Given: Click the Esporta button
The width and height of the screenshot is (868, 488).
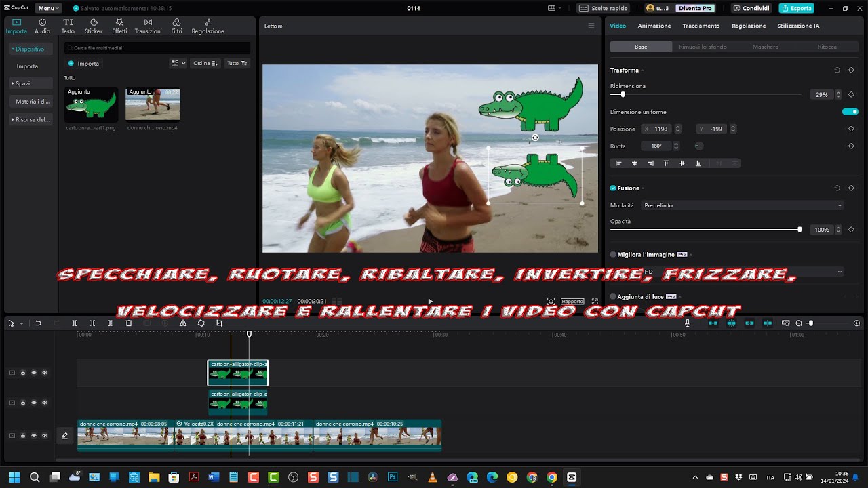Looking at the screenshot, I should tap(797, 8).
